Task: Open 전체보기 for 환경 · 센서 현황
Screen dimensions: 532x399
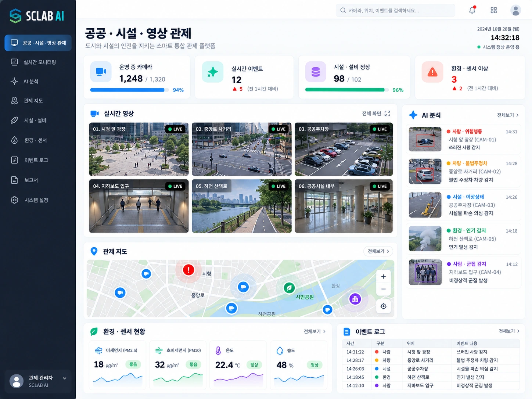Action: pos(314,331)
